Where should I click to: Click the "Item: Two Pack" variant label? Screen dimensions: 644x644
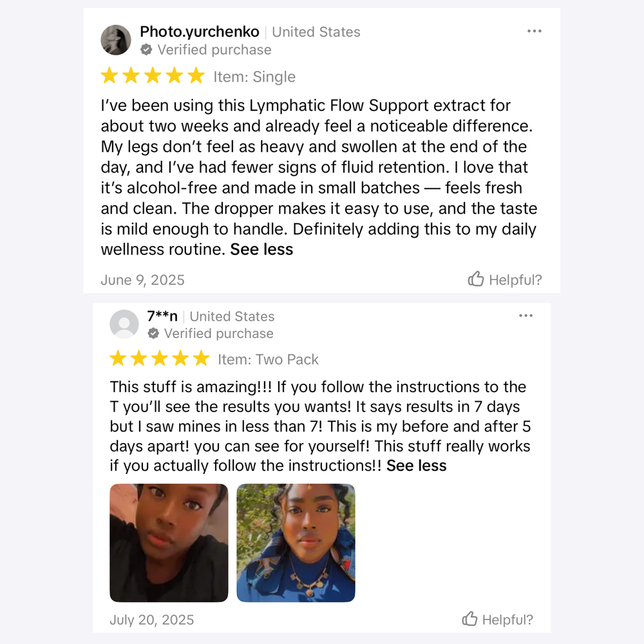[x=268, y=359]
